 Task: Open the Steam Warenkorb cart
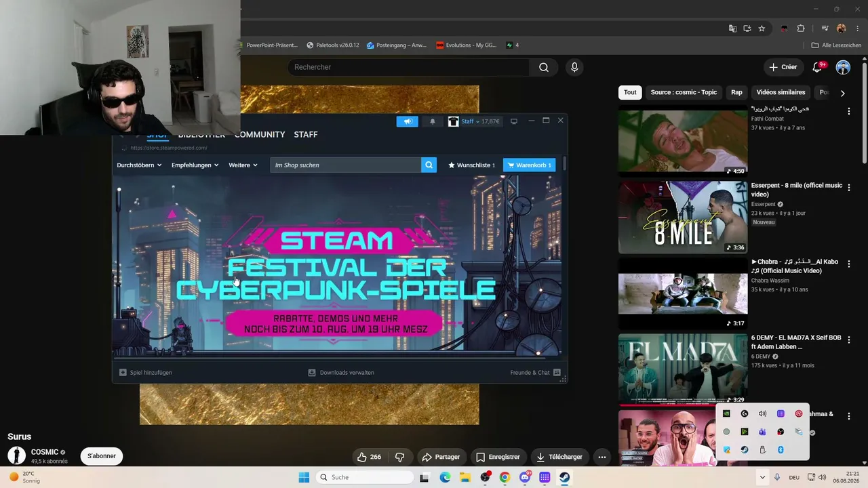529,165
